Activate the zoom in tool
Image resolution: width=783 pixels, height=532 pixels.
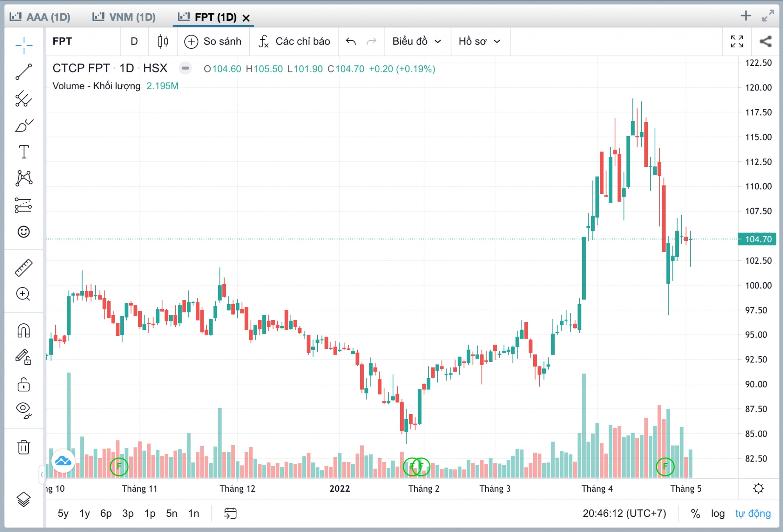23,294
